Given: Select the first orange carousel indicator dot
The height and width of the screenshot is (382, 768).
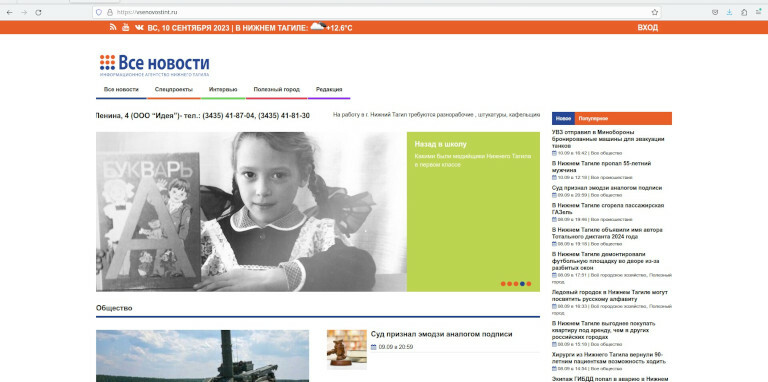Looking at the screenshot, I should click(x=503, y=284).
